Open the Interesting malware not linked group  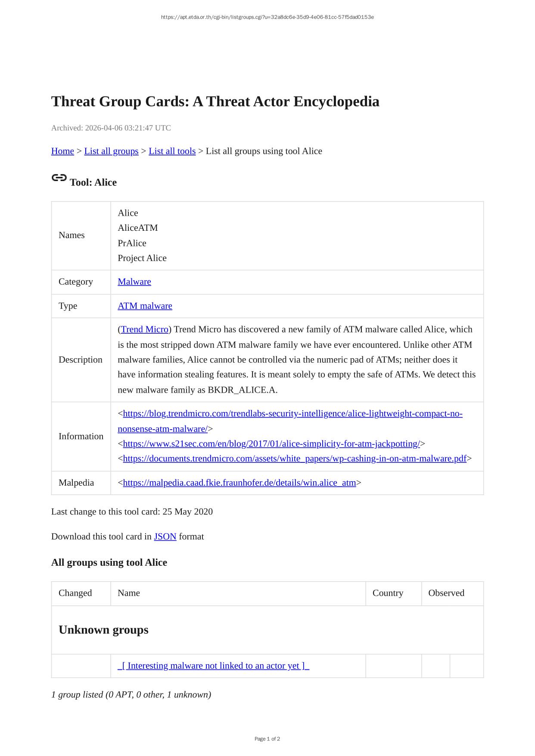[214, 666]
